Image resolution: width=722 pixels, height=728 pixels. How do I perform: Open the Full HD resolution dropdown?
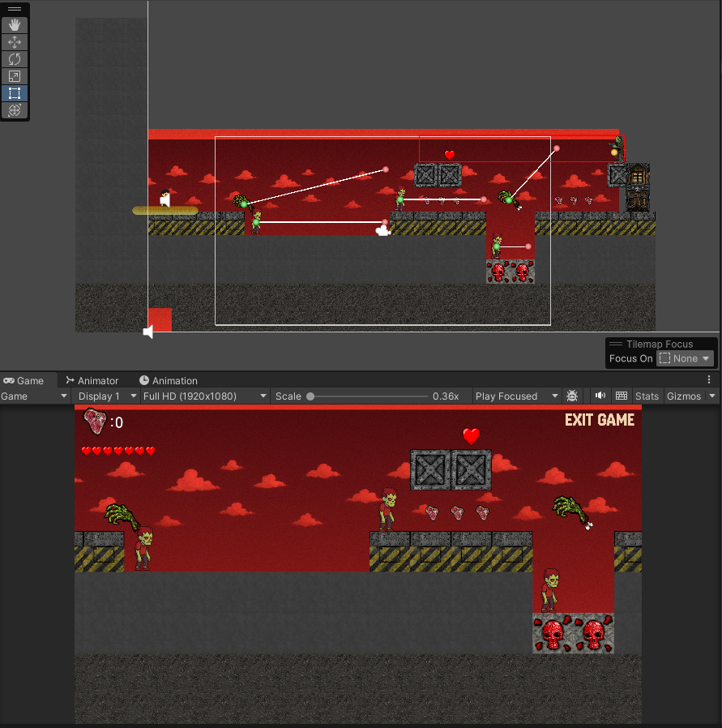tap(205, 396)
